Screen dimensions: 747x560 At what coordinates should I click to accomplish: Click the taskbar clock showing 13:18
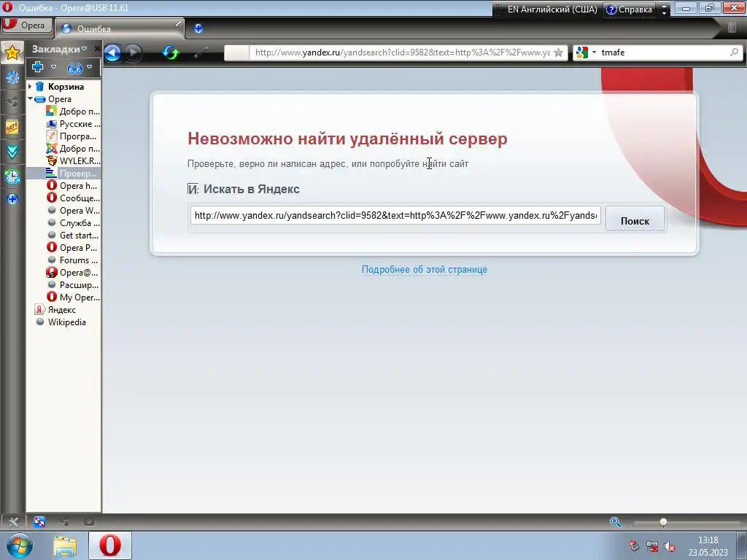(x=708, y=546)
